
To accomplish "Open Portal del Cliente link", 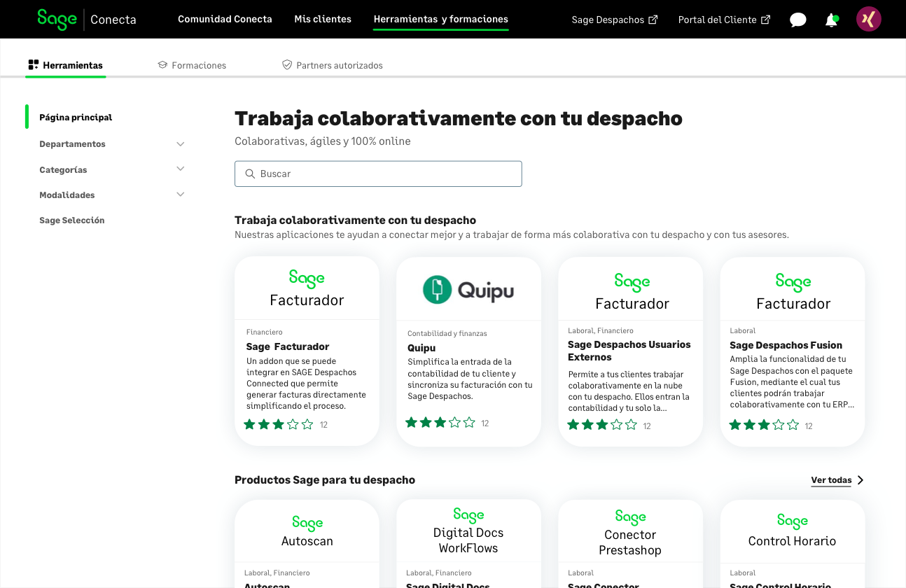I will tap(724, 20).
